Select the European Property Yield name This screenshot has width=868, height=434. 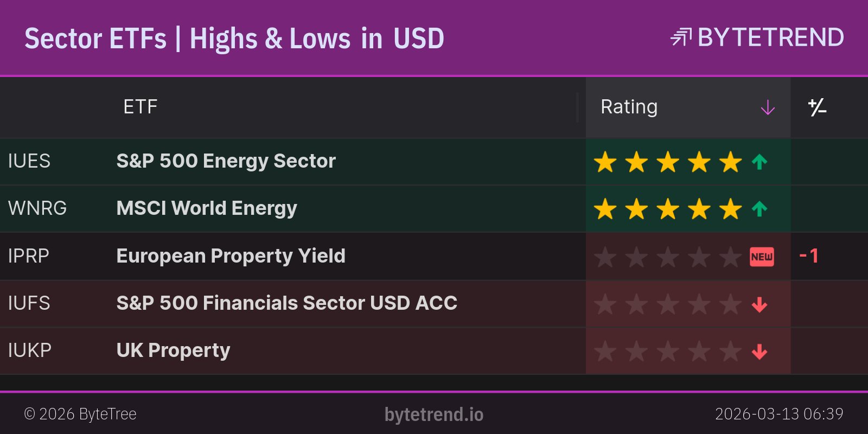click(x=231, y=256)
